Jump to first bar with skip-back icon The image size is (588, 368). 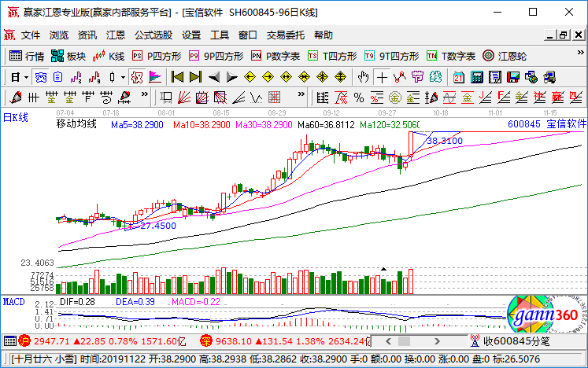click(177, 78)
